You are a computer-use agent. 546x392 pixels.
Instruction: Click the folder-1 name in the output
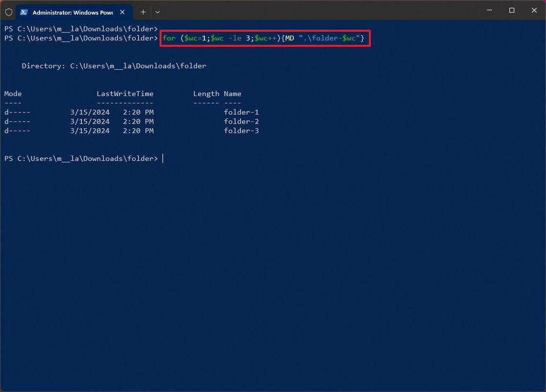click(x=240, y=112)
